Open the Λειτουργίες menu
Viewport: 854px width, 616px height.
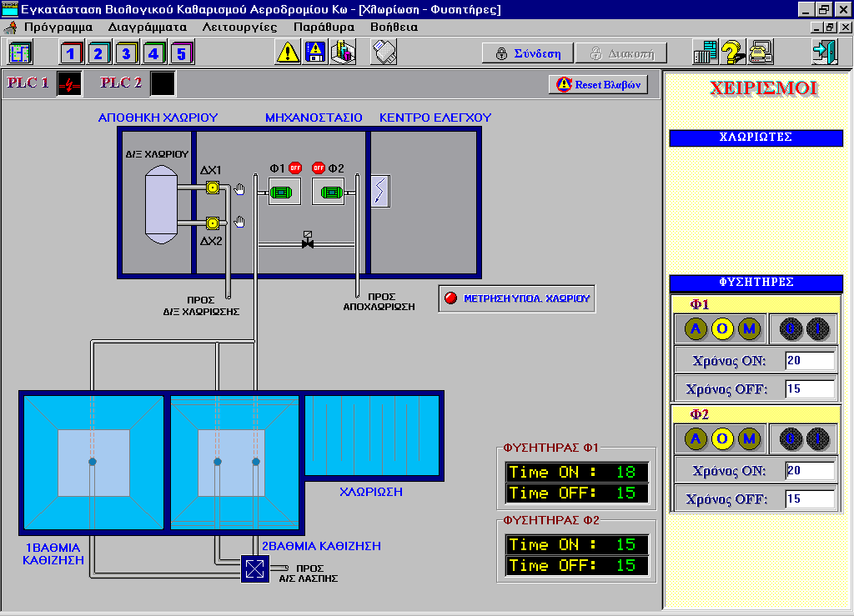point(240,27)
